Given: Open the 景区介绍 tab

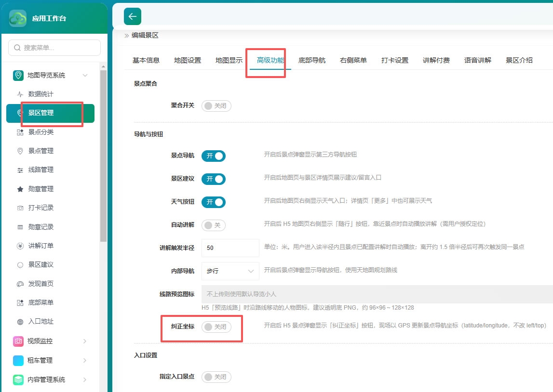Looking at the screenshot, I should pyautogui.click(x=519, y=60).
